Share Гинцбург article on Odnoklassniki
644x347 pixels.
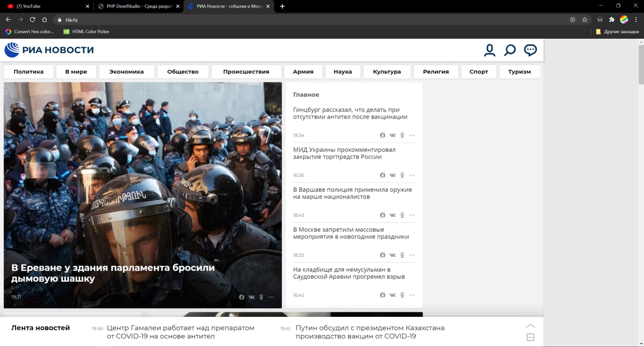(x=402, y=135)
